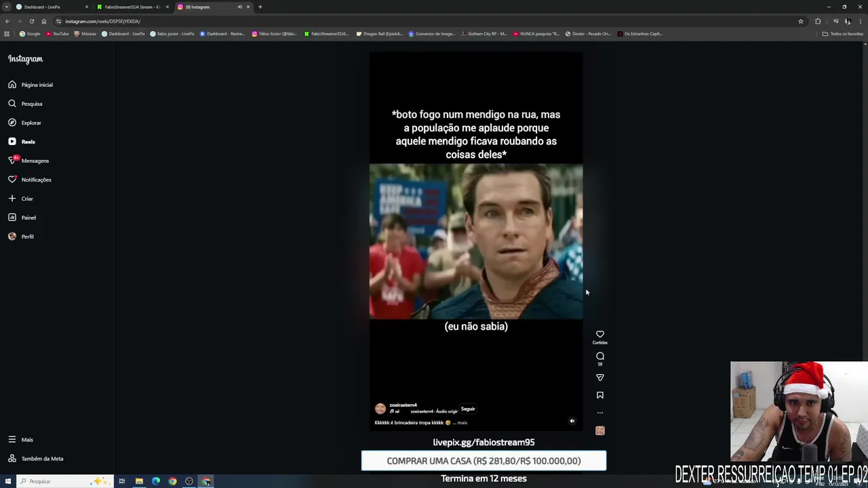Close the Instagram browser tab

[x=248, y=7]
